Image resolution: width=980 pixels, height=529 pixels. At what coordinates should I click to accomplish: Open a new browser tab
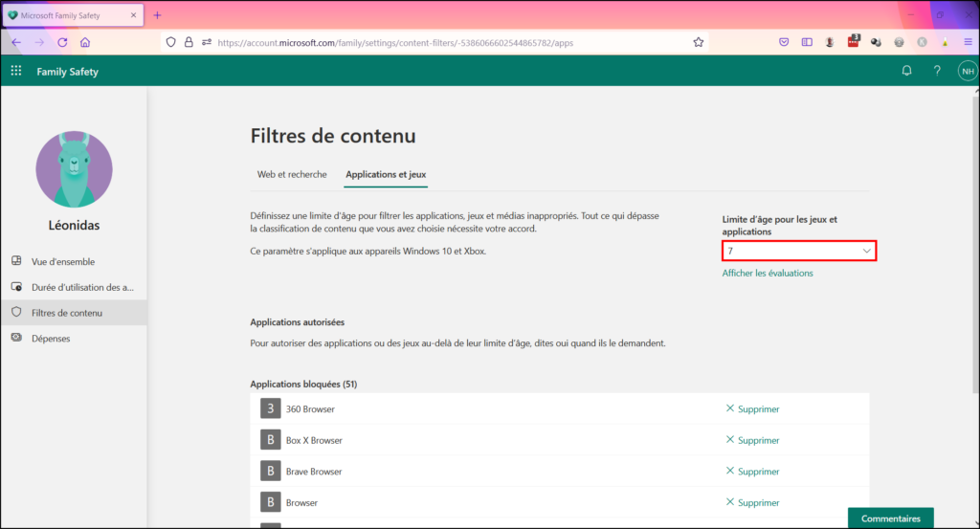[x=158, y=15]
